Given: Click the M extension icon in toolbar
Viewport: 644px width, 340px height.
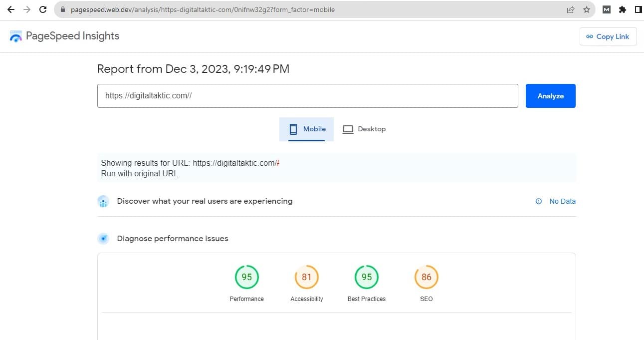Looking at the screenshot, I should (x=606, y=9).
